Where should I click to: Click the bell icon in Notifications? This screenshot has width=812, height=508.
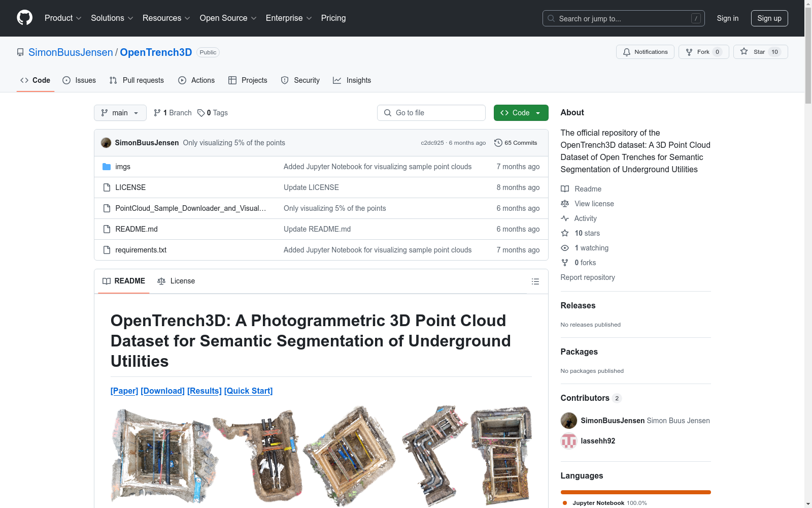coord(627,52)
